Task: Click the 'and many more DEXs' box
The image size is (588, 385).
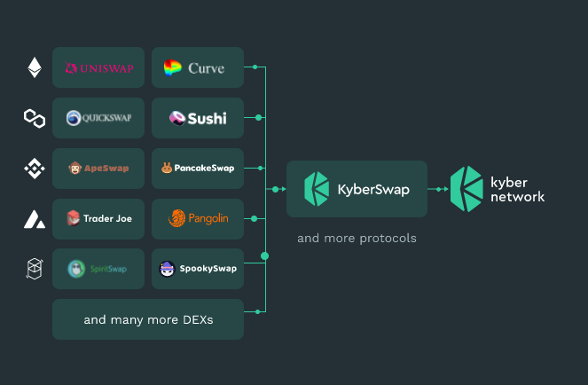Action: click(x=148, y=319)
